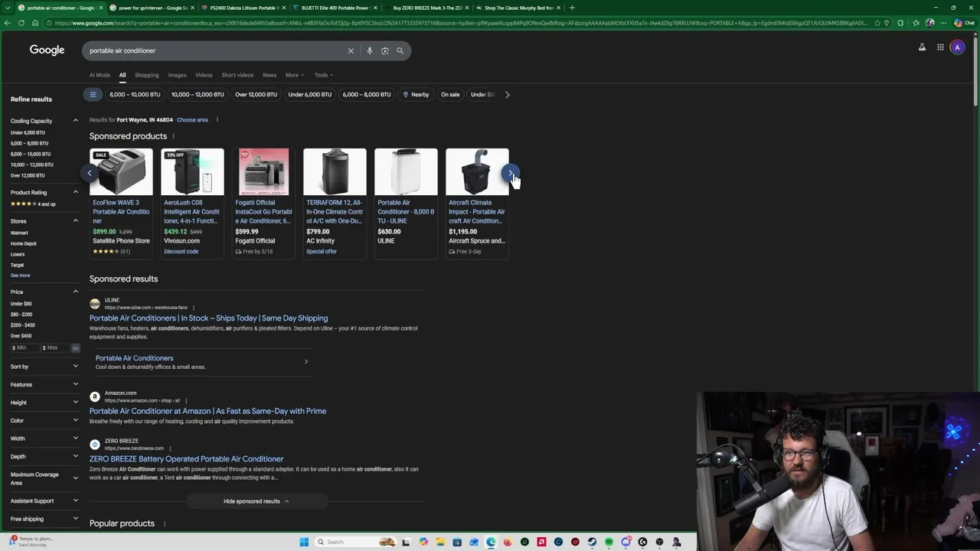Open the Tools dropdown
Viewport: 980px width, 551px height.
point(323,75)
